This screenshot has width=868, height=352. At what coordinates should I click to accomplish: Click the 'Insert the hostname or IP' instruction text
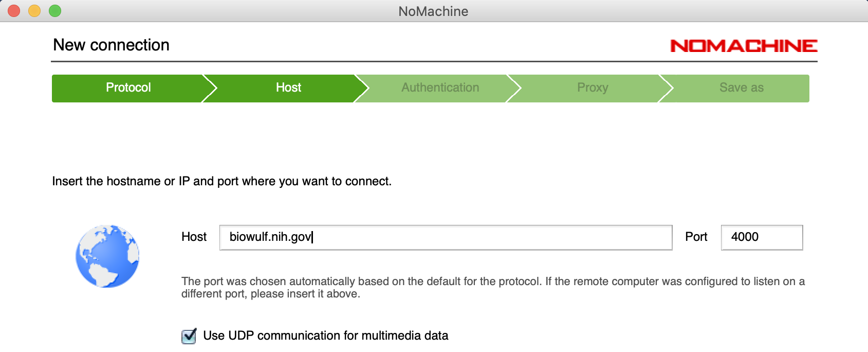coord(221,181)
